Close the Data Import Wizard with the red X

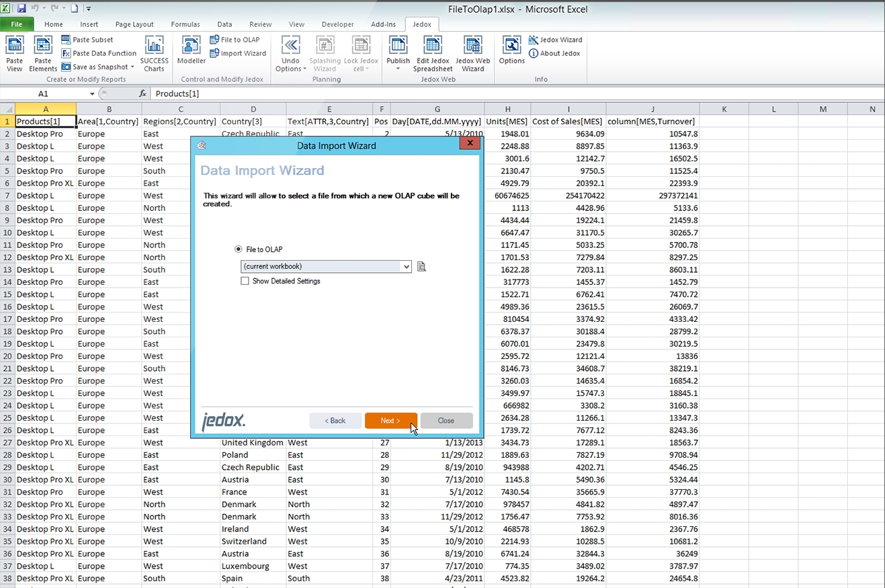(x=470, y=142)
